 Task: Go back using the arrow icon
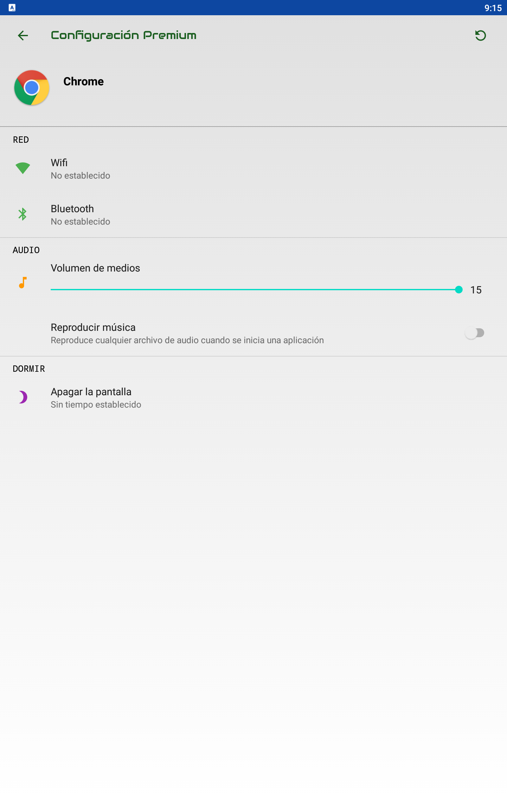(x=23, y=35)
